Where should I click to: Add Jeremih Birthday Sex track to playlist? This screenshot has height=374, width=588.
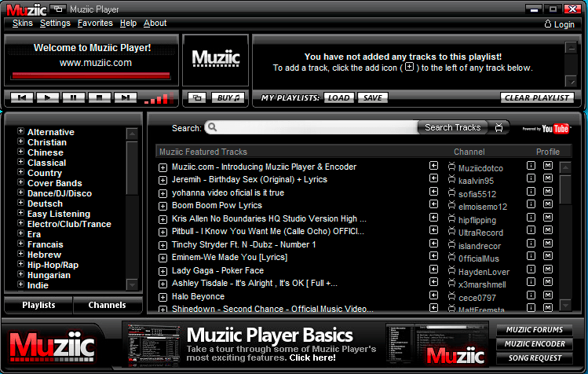point(163,180)
